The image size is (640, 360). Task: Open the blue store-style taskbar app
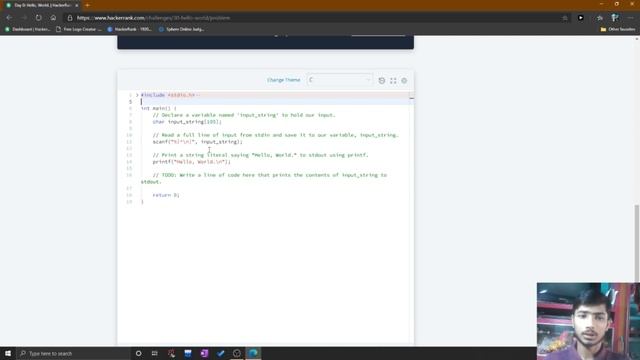point(188,353)
